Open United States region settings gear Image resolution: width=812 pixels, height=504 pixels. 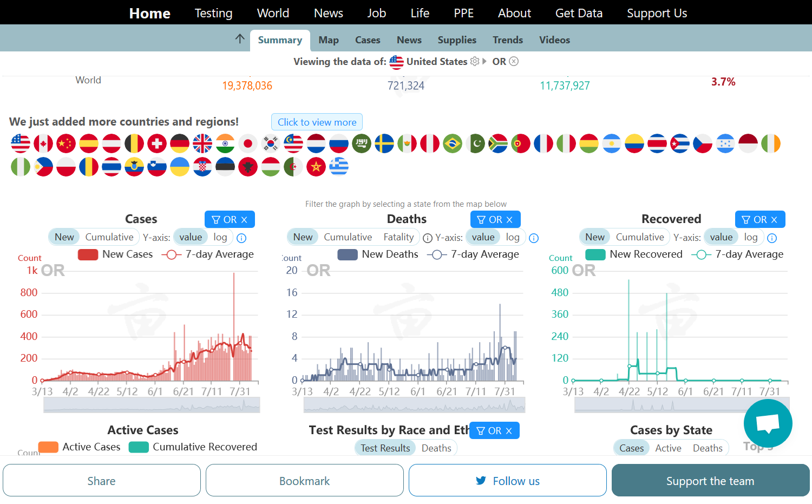click(475, 62)
